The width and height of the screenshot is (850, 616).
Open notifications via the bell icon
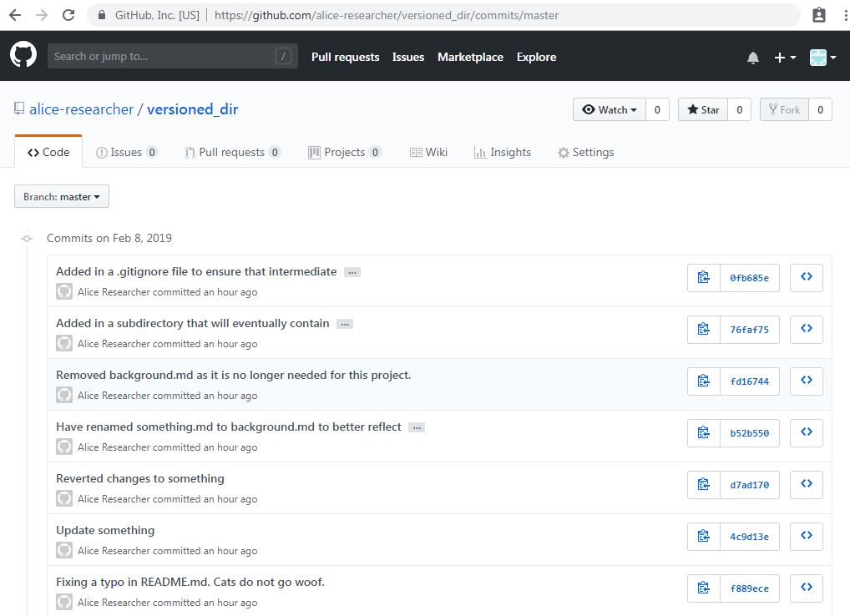(752, 57)
